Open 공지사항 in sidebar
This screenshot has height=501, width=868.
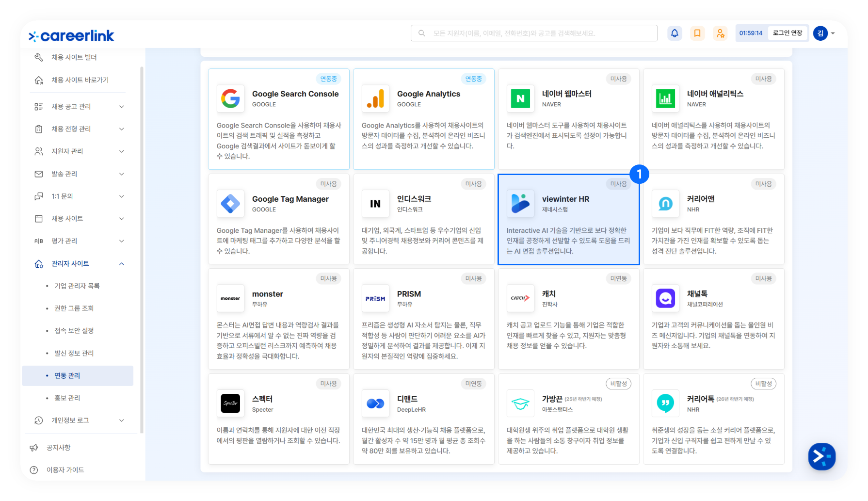pos(59,448)
